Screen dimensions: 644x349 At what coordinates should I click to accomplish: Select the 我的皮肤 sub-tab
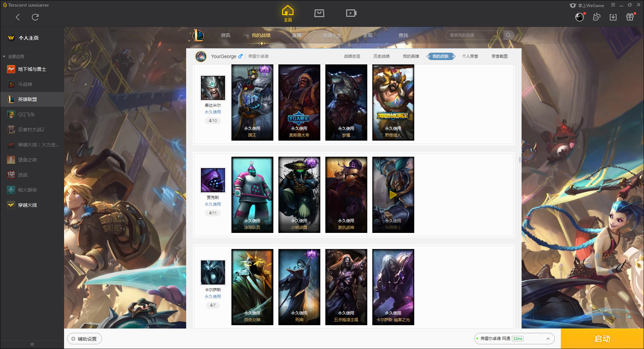pos(440,56)
